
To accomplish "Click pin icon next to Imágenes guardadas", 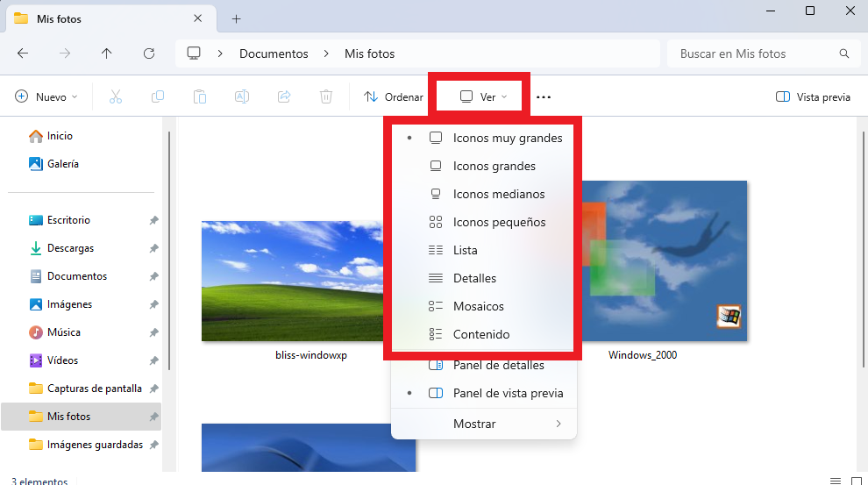I will click(154, 445).
